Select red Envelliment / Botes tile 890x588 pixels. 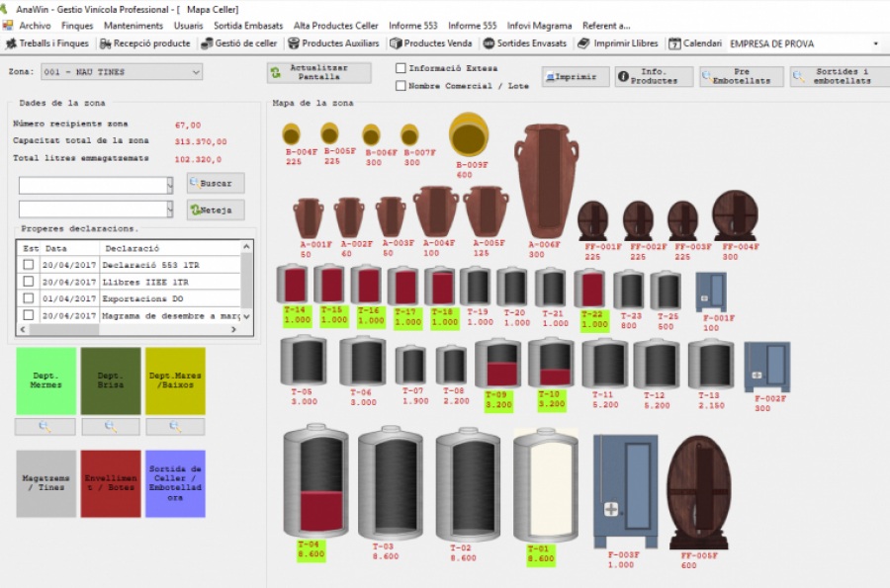[111, 483]
